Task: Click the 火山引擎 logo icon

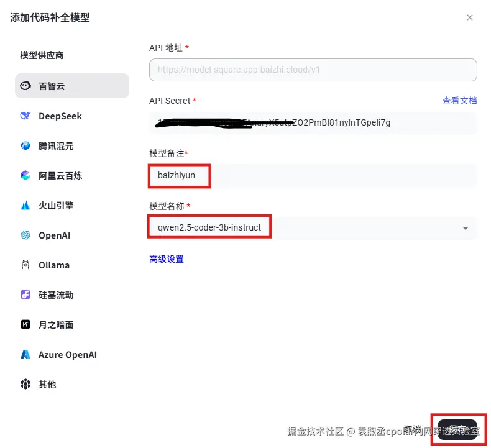Action: [x=25, y=206]
